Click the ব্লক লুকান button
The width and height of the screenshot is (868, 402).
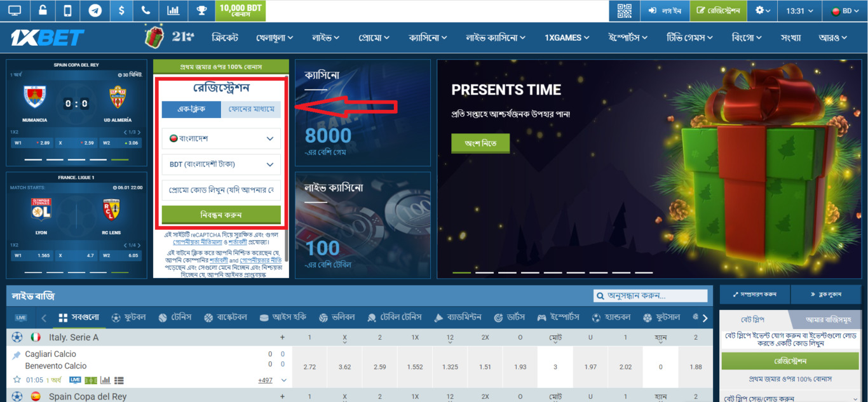tap(827, 295)
